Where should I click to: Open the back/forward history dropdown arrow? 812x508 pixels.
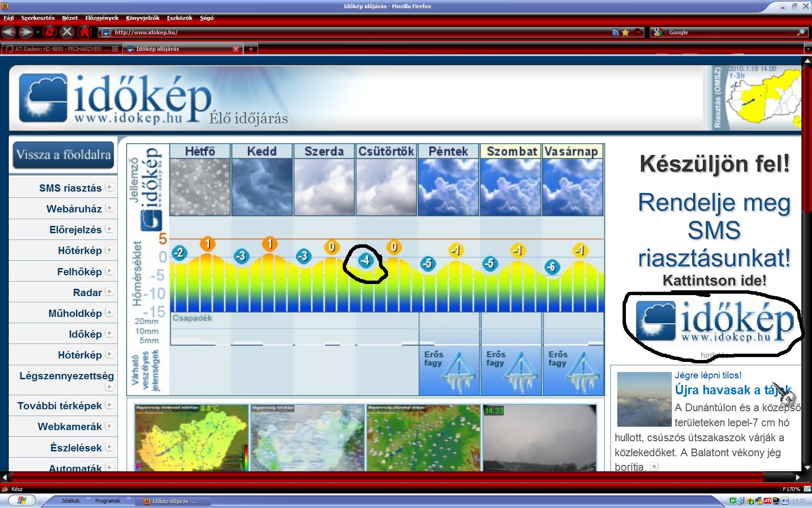[38, 32]
